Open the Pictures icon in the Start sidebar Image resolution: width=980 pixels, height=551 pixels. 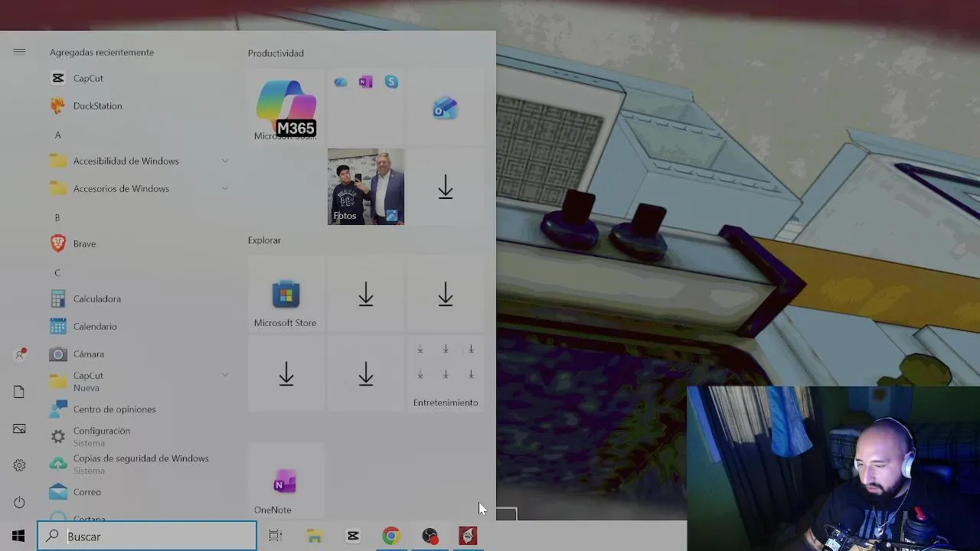click(x=19, y=429)
